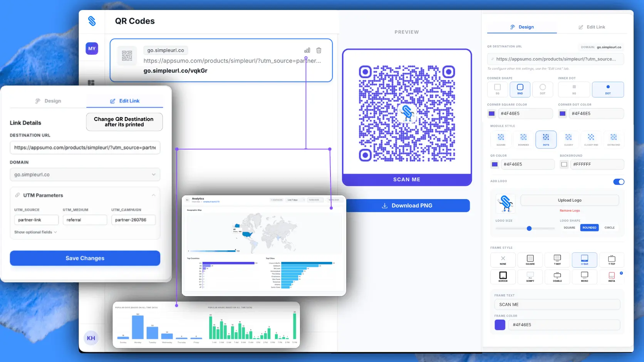Switch to the Design tab in the right panel
Image resolution: width=644 pixels, height=362 pixels.
click(522, 27)
